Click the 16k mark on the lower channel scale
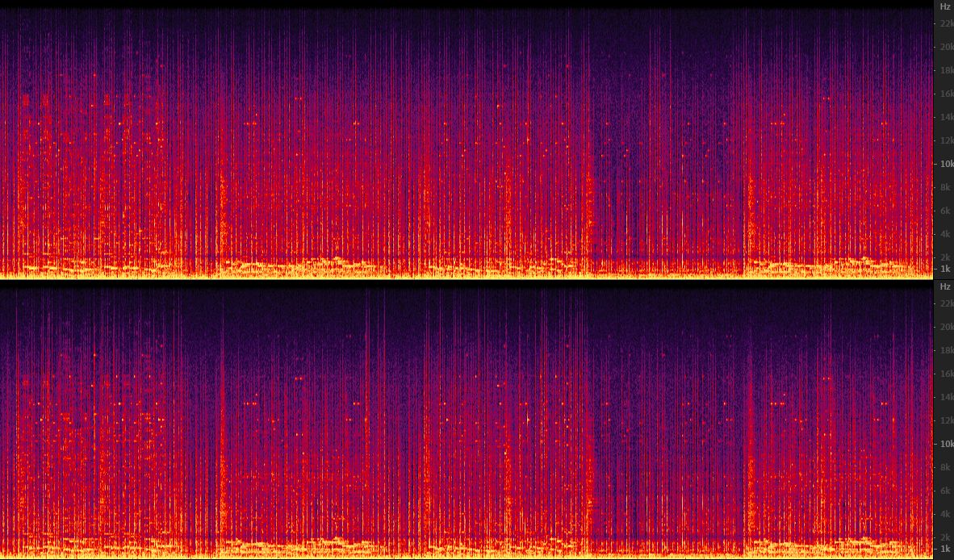This screenshot has height=560, width=954. coord(946,374)
